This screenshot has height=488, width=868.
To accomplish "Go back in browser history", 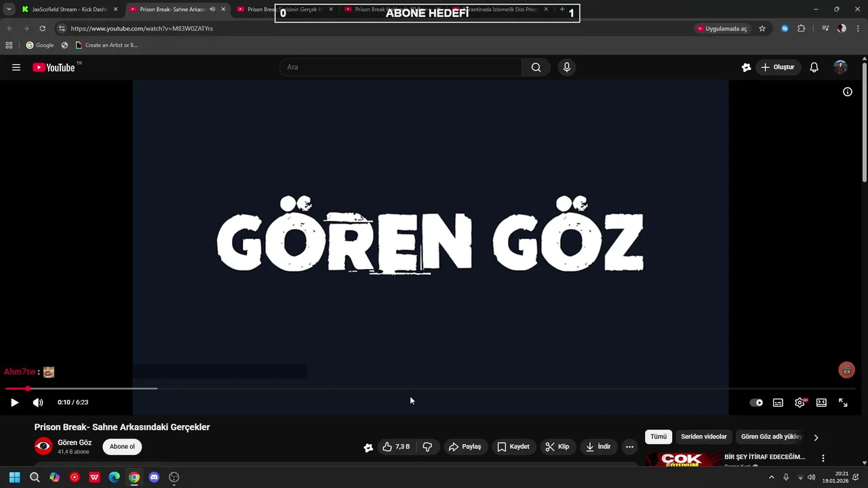I will coord(9,28).
